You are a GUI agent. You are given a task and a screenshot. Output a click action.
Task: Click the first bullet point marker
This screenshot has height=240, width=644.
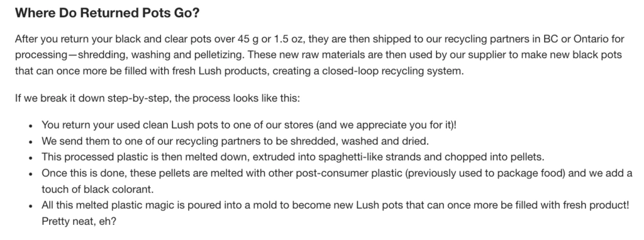pyautogui.click(x=31, y=125)
